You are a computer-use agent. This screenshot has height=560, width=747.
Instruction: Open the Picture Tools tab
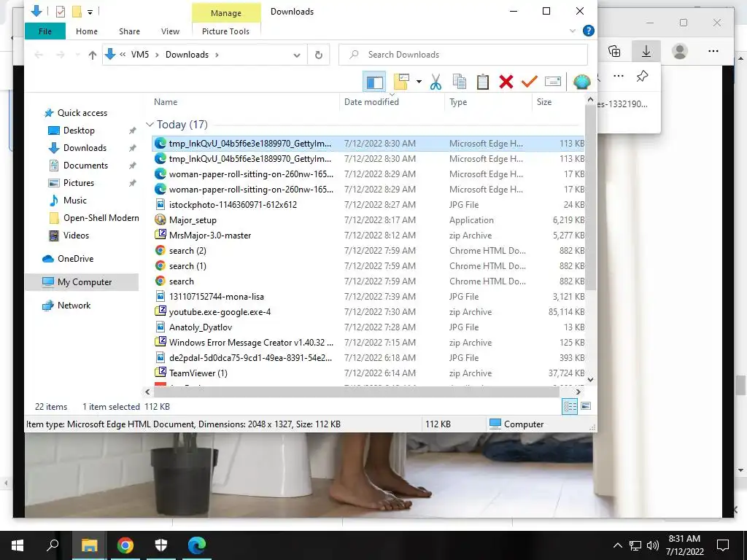(226, 31)
